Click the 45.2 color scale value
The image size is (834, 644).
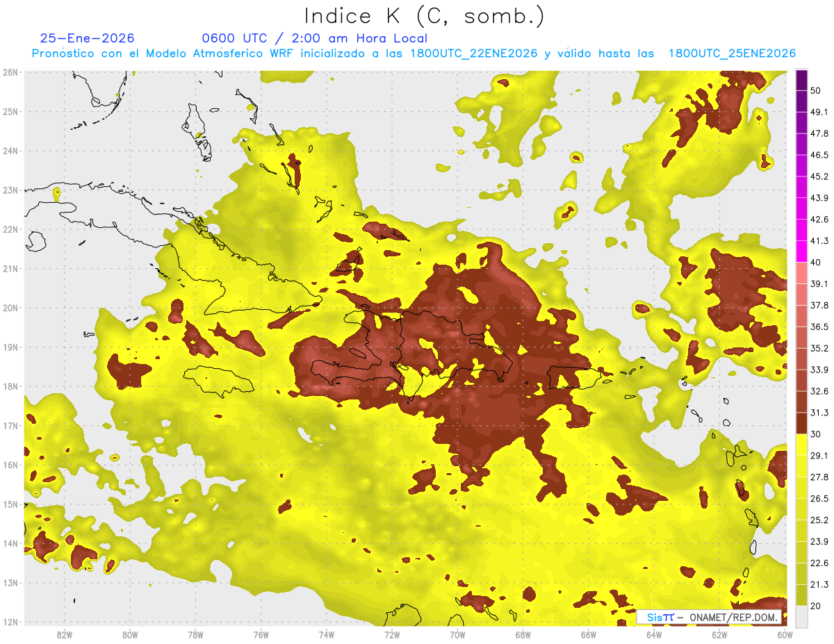(x=819, y=176)
